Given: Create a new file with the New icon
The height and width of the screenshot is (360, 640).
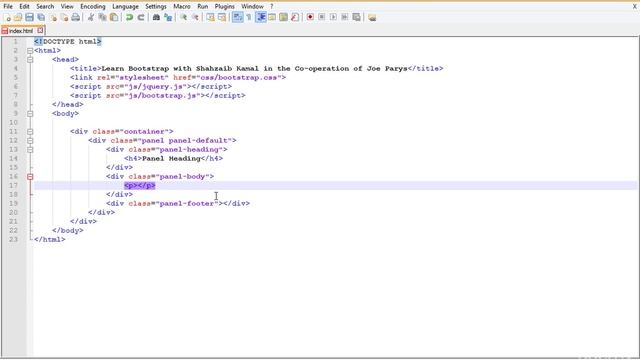Looking at the screenshot, I should point(7,17).
